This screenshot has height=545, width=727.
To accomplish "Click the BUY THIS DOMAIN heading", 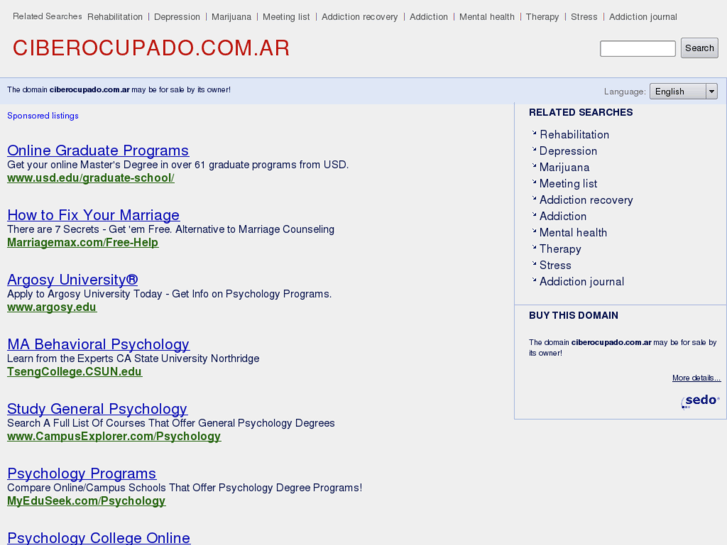I will 574,315.
